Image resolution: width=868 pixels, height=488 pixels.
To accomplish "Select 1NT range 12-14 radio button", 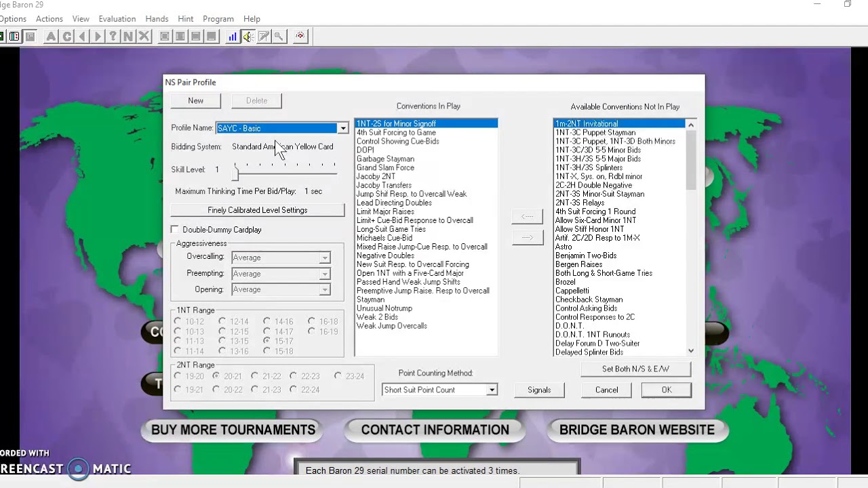I will [222, 321].
